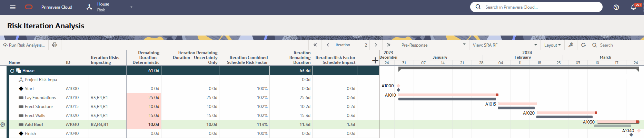Click the House summary bar in Gantt
Screen dimensions: 644x138
pos(518,69)
